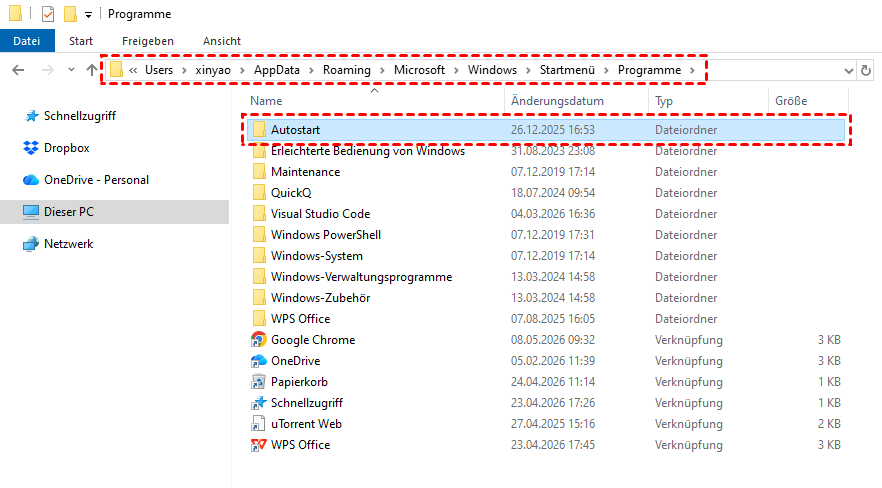The width and height of the screenshot is (882, 488).
Task: Select the OneDrive shortcut icon in list
Action: click(258, 360)
